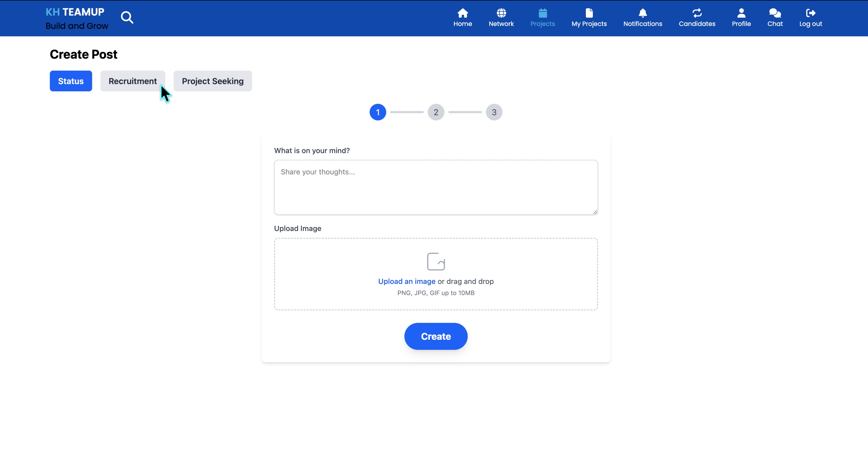Open Projects calendar icon
The height and width of the screenshot is (461, 868).
(x=542, y=13)
